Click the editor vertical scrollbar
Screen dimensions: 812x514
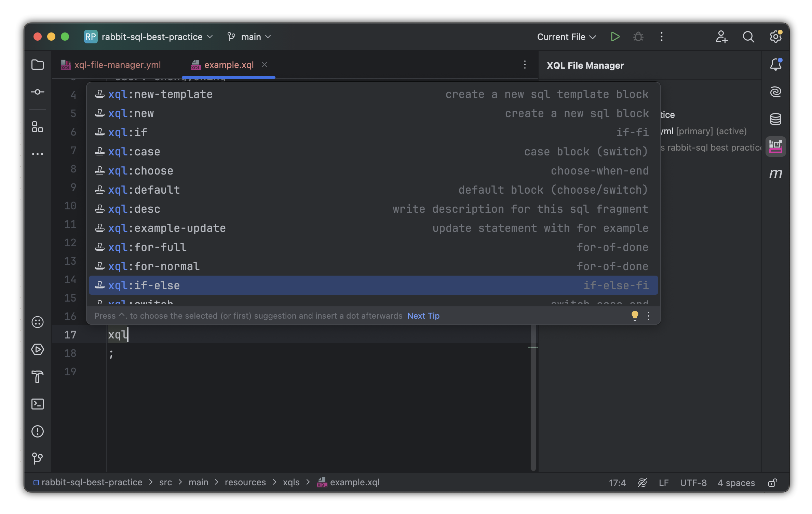tap(533, 398)
